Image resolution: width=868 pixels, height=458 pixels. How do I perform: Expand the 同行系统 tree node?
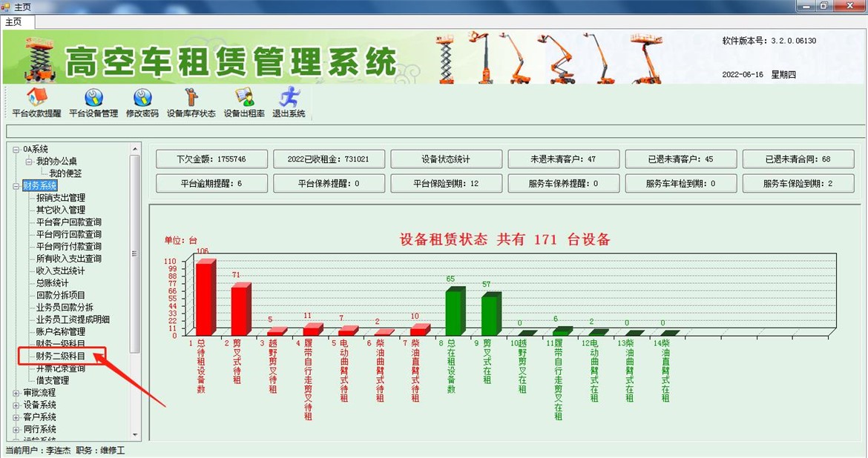point(16,429)
